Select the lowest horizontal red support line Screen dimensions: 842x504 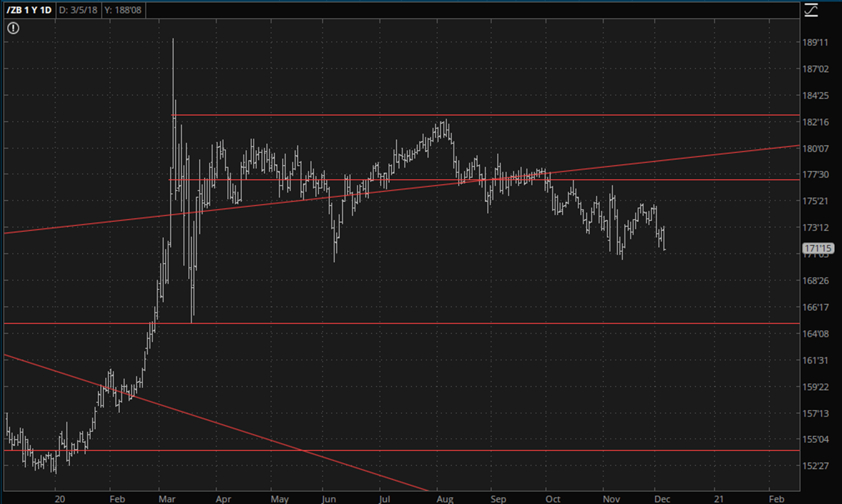[498, 450]
